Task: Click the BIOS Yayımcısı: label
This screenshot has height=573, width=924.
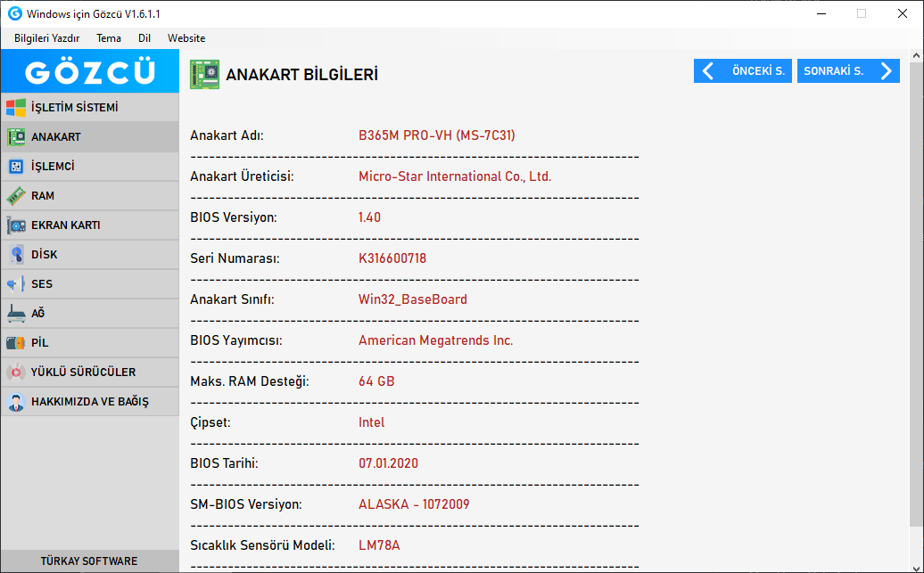Action: tap(235, 340)
